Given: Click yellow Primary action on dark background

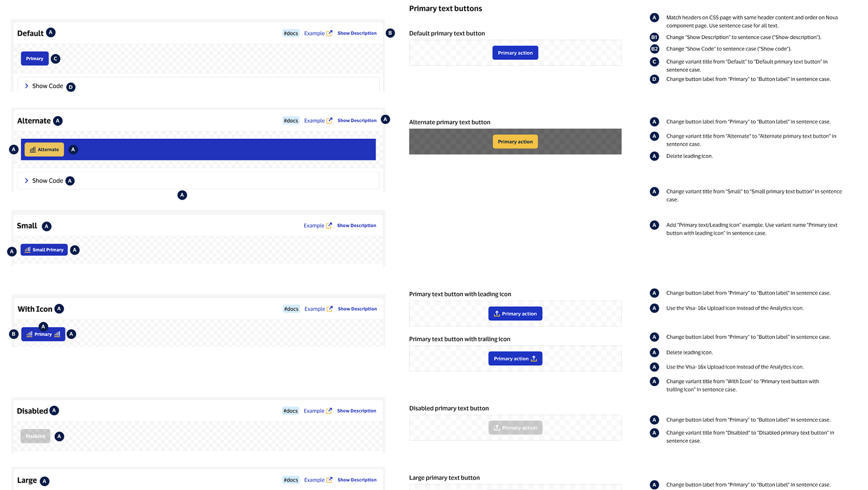Looking at the screenshot, I should click(515, 142).
